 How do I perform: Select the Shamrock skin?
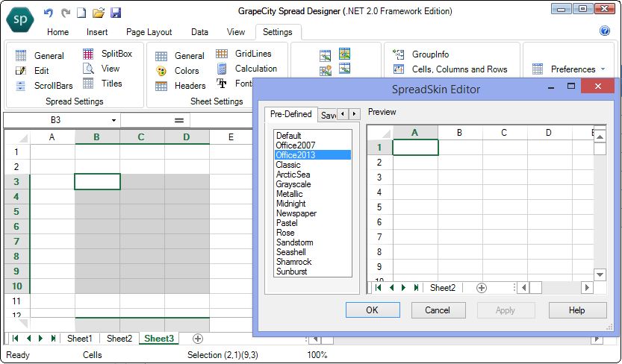pyautogui.click(x=313, y=262)
